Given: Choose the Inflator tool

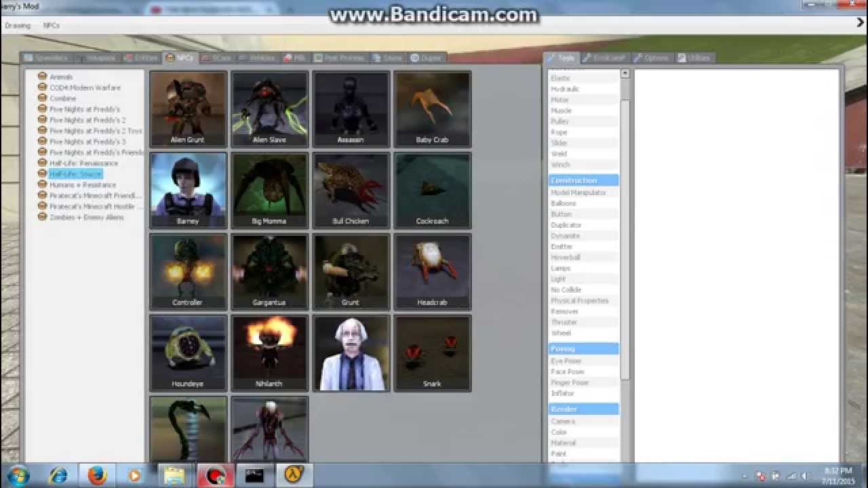Looking at the screenshot, I should coord(562,394).
